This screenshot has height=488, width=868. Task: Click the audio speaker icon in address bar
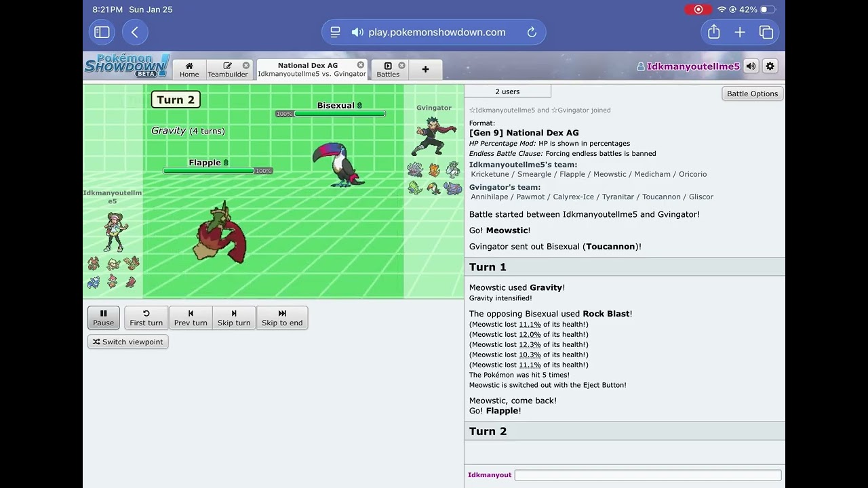(x=357, y=32)
